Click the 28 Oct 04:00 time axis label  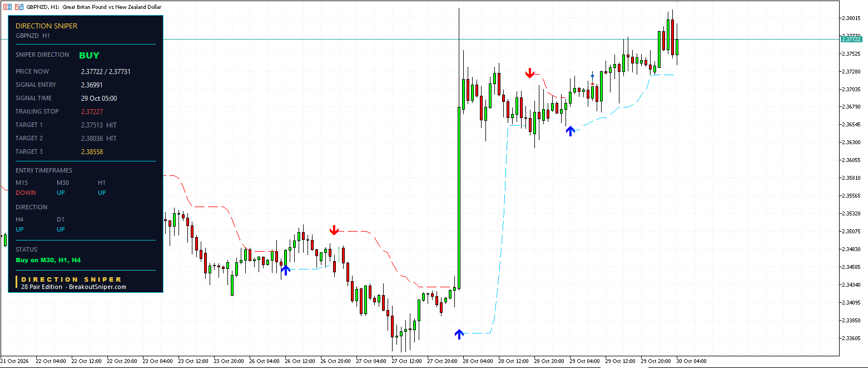coord(479,361)
